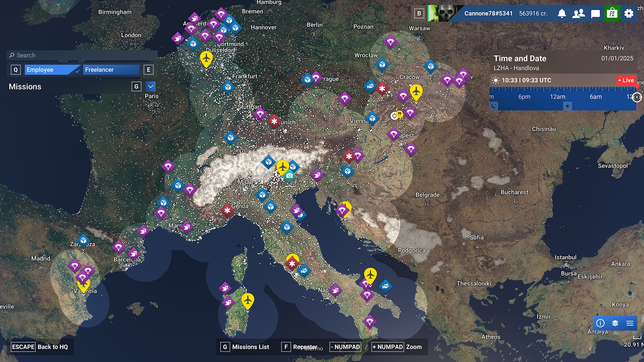The width and height of the screenshot is (644, 362).
Task: Click the sun daytime toggle on timeline
Action: [x=567, y=106]
